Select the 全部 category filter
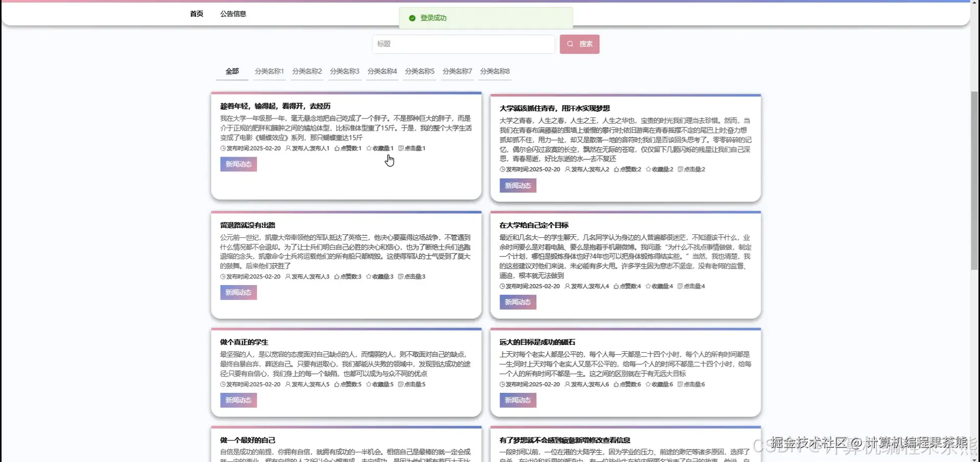980x462 pixels. pos(231,71)
